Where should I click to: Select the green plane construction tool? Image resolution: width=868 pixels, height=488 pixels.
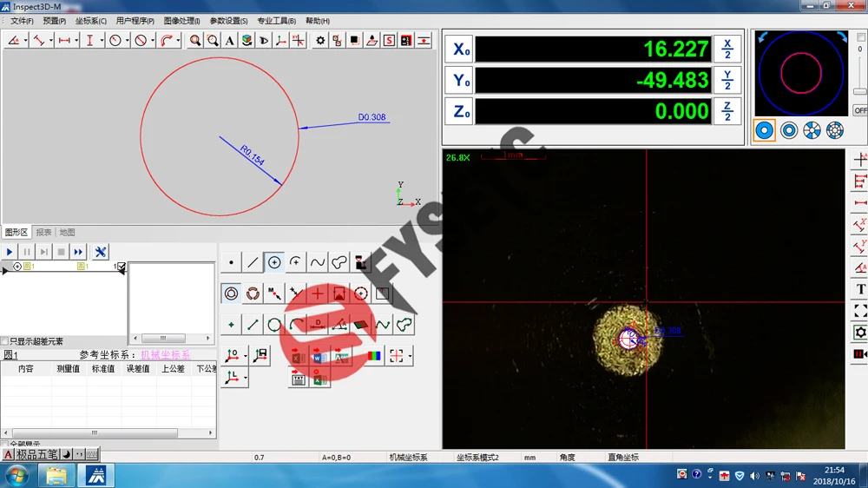coord(360,325)
